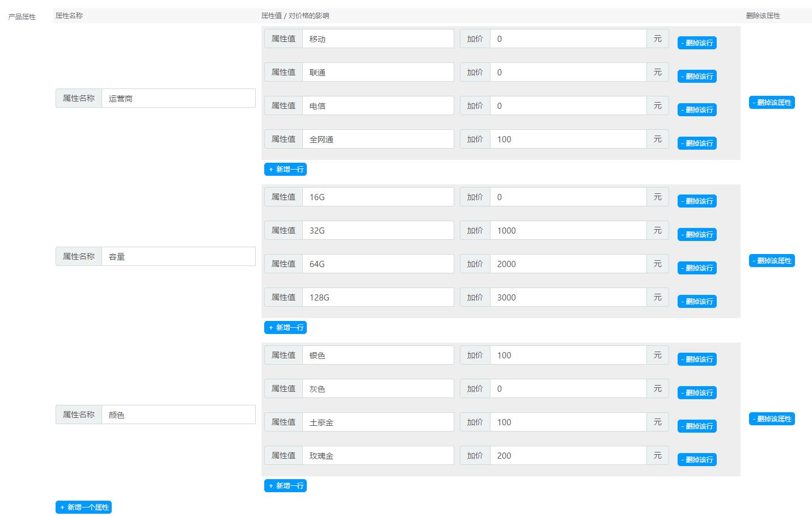This screenshot has height=516, width=812.
Task: Add a new row under 颜色
Action: pyautogui.click(x=285, y=486)
